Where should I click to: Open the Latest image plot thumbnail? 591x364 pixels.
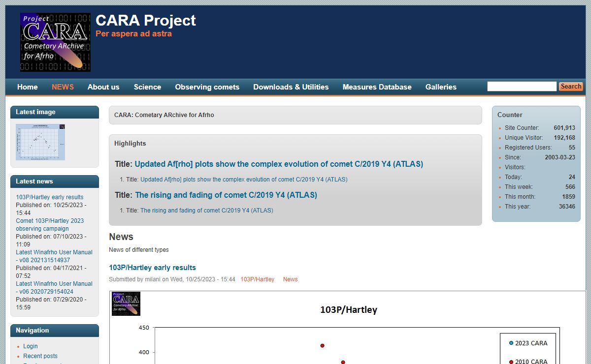(40, 142)
